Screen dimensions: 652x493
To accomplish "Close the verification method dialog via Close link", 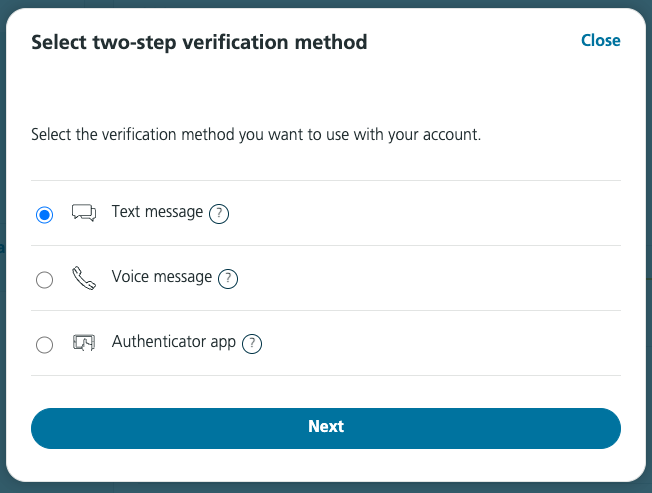I will tap(600, 40).
